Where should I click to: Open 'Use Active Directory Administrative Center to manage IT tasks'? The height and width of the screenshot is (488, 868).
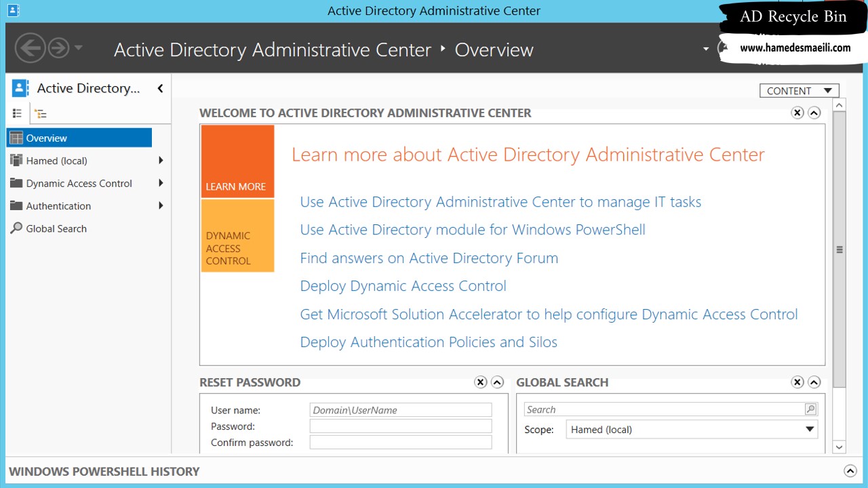(500, 202)
